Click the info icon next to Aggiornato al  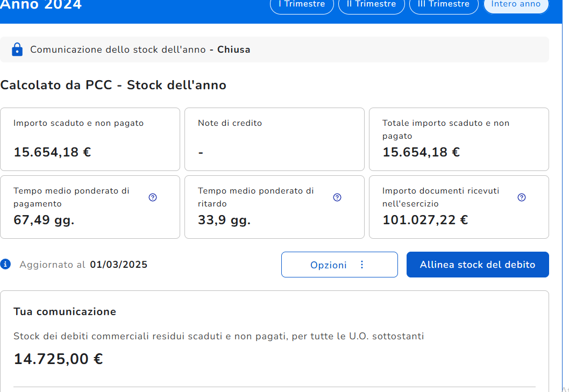pyautogui.click(x=6, y=264)
